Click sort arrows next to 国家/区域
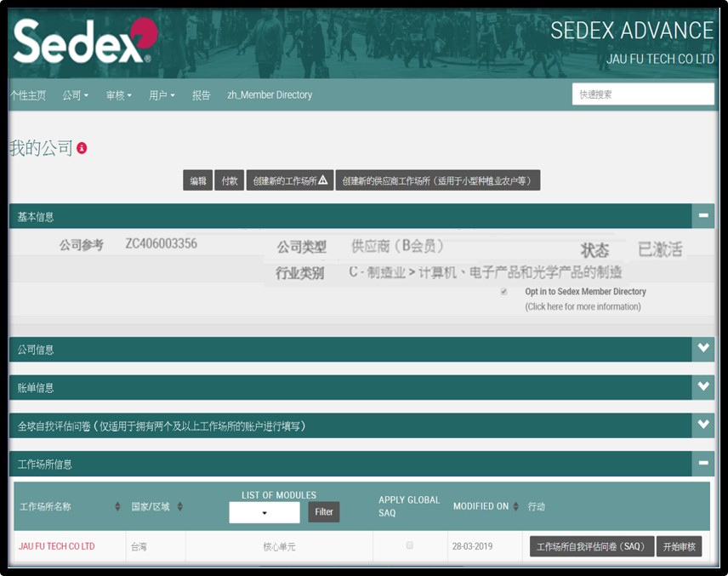This screenshot has height=576, width=728. [180, 506]
